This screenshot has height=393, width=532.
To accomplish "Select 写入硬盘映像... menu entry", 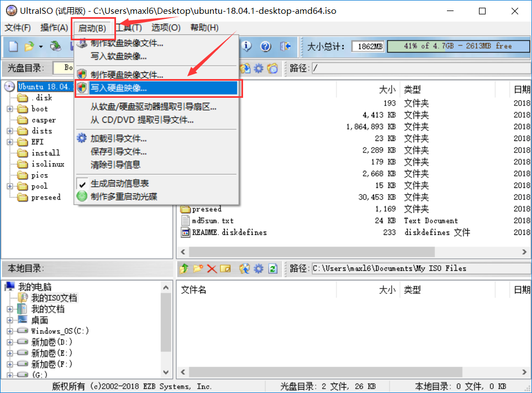I will pyautogui.click(x=156, y=88).
